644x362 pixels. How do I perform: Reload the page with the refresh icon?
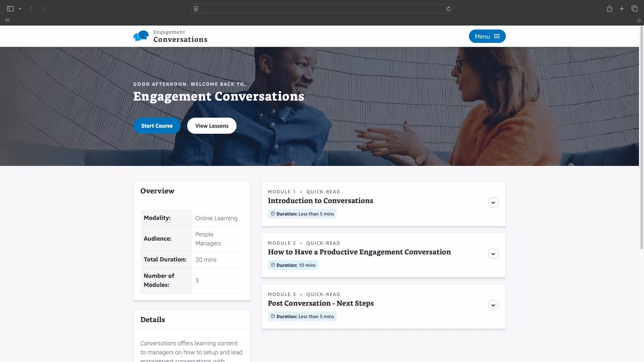(448, 9)
